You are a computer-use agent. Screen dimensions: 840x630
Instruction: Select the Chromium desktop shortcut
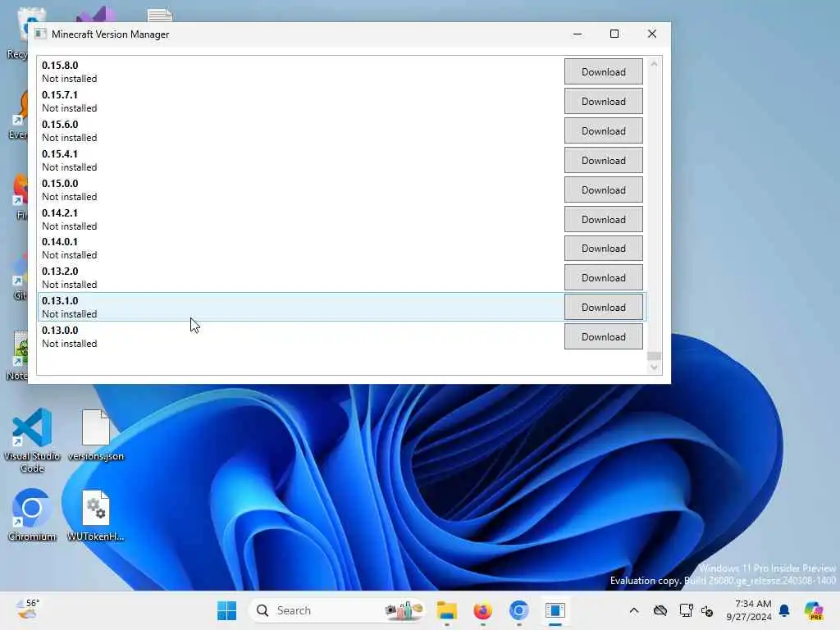click(x=32, y=515)
